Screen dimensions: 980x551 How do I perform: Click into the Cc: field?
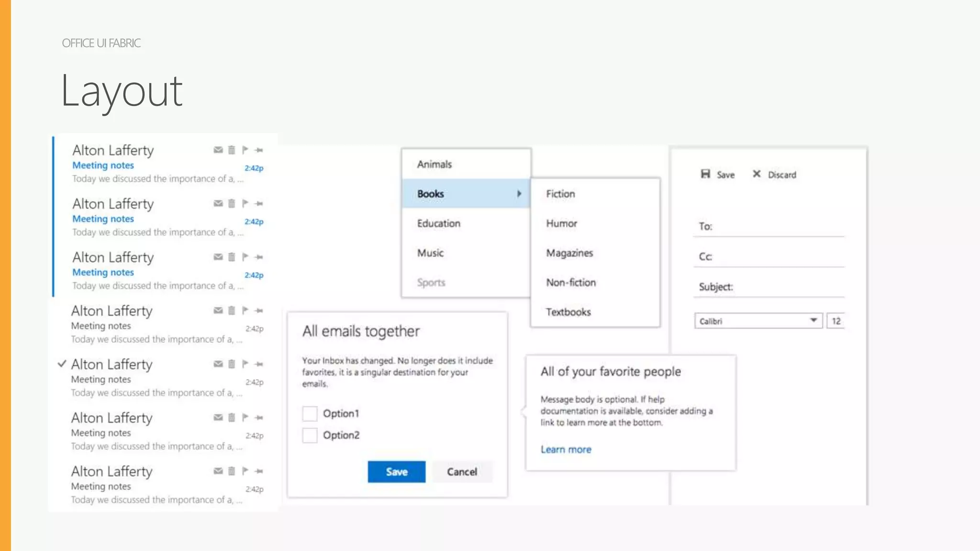click(769, 257)
